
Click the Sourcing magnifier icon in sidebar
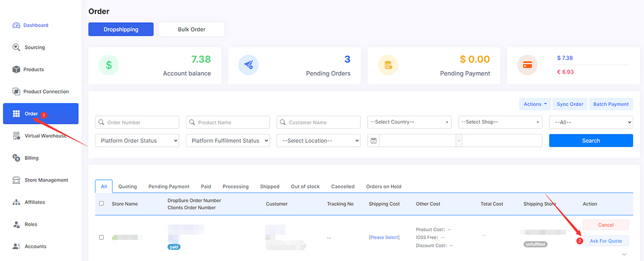[x=16, y=47]
